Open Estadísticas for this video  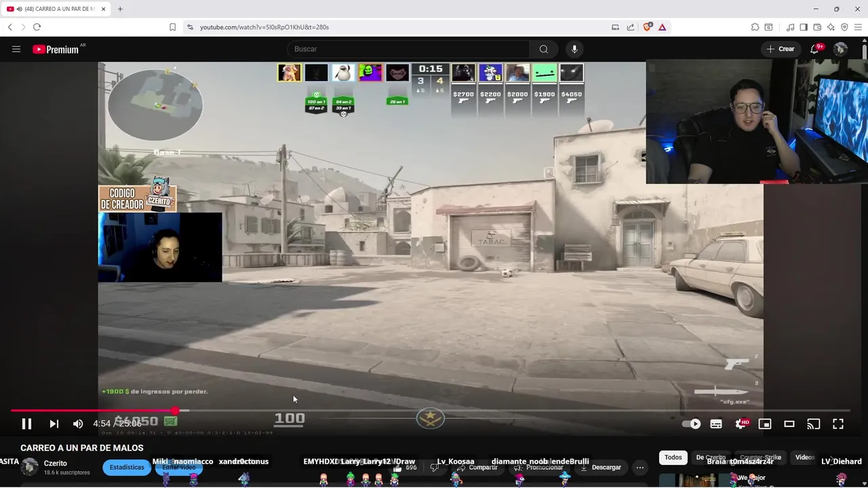(x=127, y=467)
